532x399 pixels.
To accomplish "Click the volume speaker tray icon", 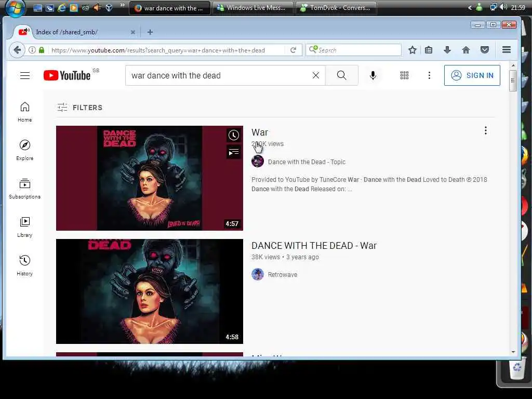I will (503, 7).
